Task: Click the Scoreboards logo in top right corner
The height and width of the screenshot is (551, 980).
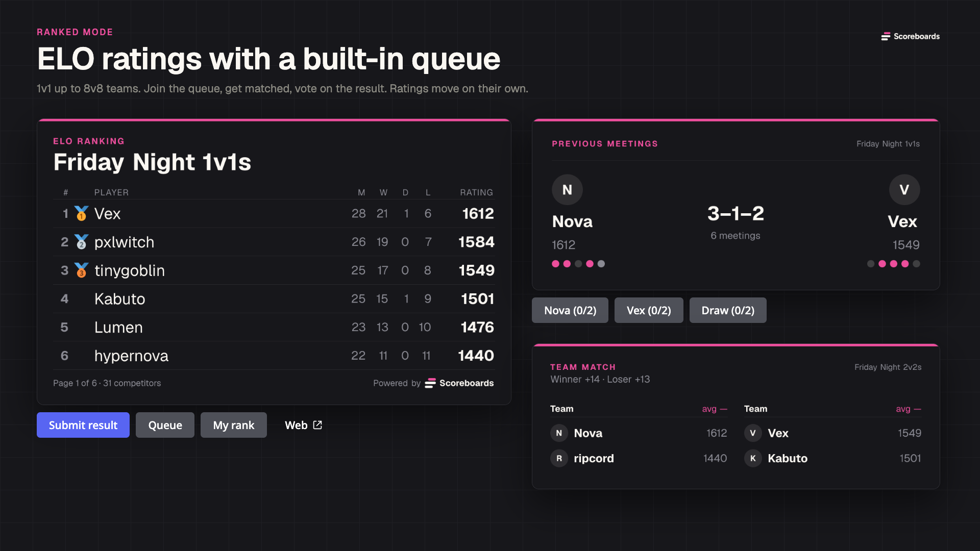Action: coord(910,36)
